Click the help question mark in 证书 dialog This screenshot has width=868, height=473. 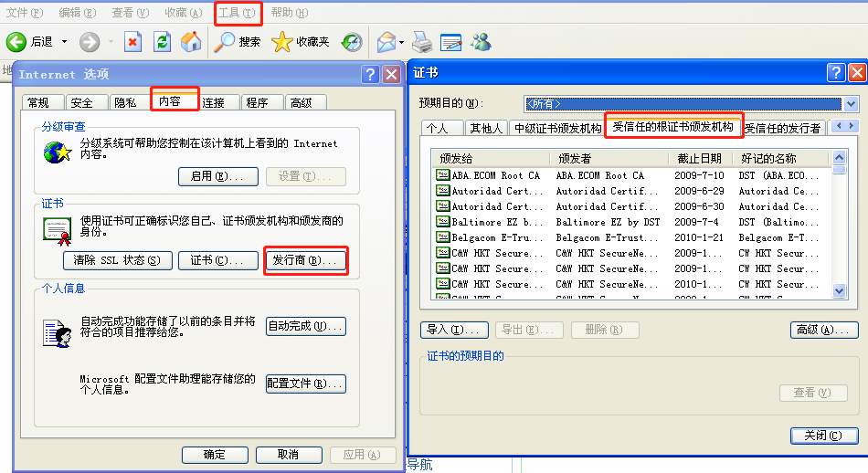(x=836, y=72)
